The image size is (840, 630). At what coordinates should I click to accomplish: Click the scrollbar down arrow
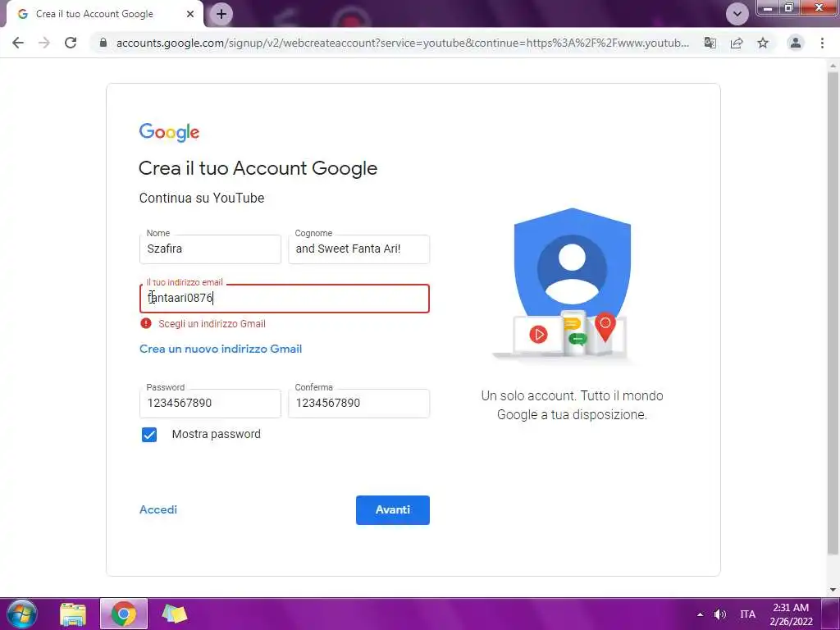[833, 591]
